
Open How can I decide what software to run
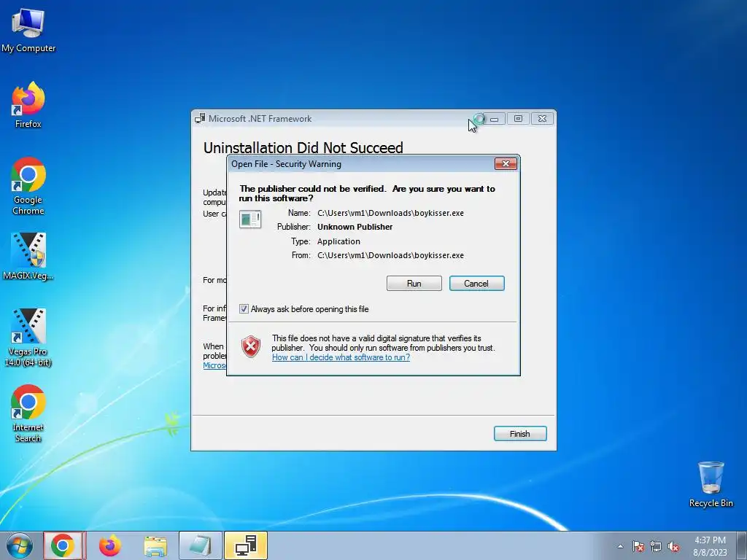tap(341, 357)
